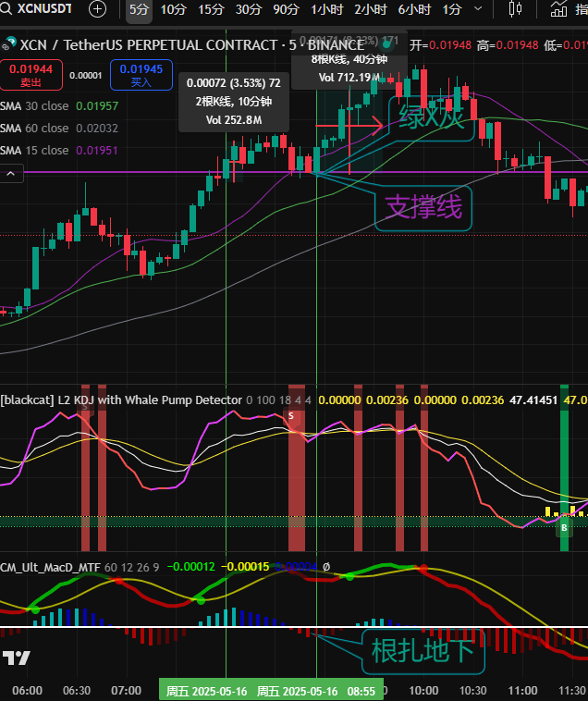Screen dimensions: 588x701
Task: Click the XCN / TetherUS PERPETUAL CONTRACT title
Action: [192, 45]
